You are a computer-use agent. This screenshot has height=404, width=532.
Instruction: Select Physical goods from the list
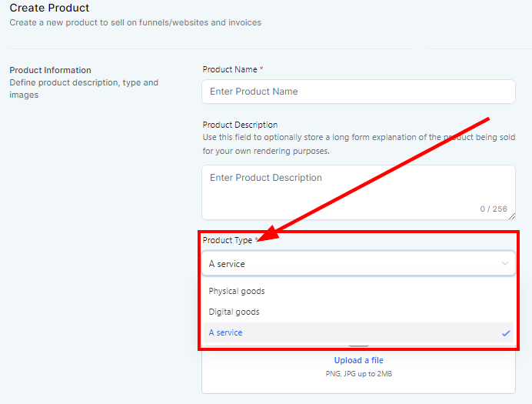[237, 292]
